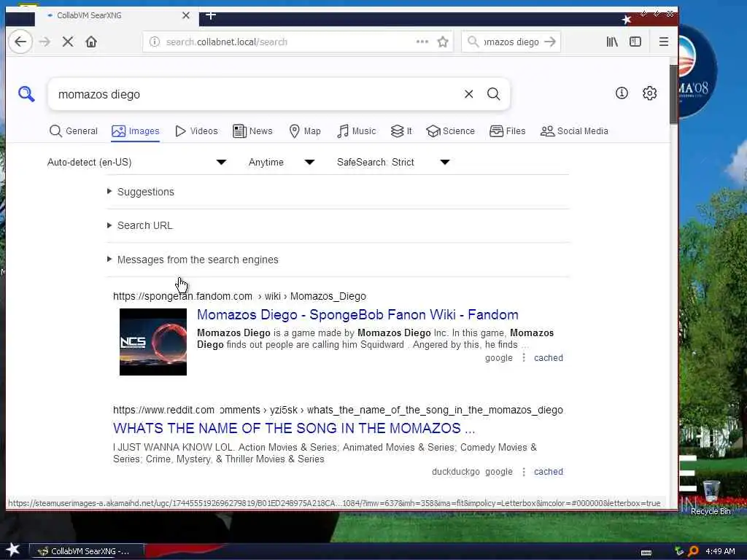This screenshot has height=560, width=747.
Task: Open the SearXNG about info icon
Action: click(622, 93)
